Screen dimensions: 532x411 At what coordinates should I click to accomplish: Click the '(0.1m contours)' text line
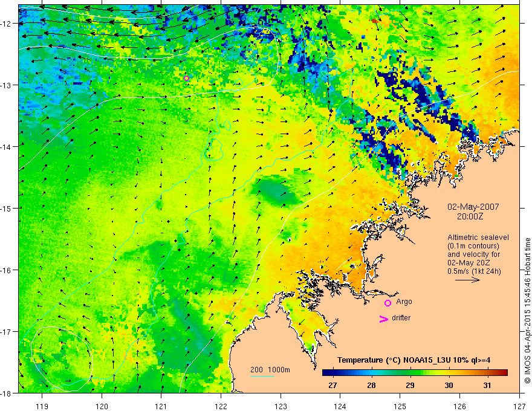pos(473,246)
